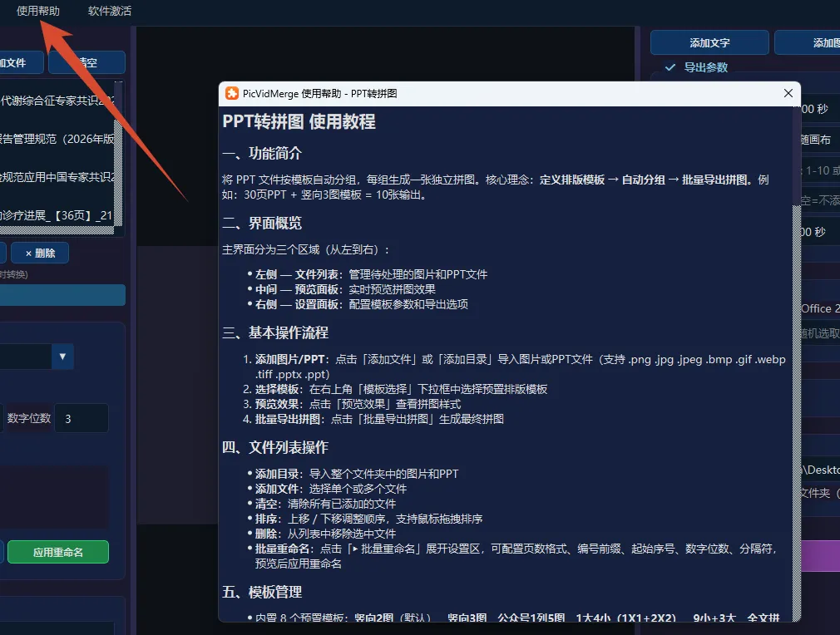Click the heading 五、模板管理

262,592
